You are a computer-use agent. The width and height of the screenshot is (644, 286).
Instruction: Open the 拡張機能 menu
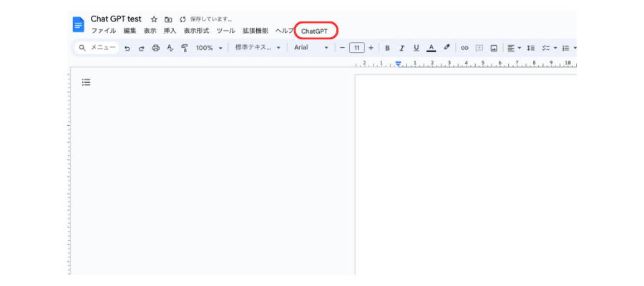point(255,31)
